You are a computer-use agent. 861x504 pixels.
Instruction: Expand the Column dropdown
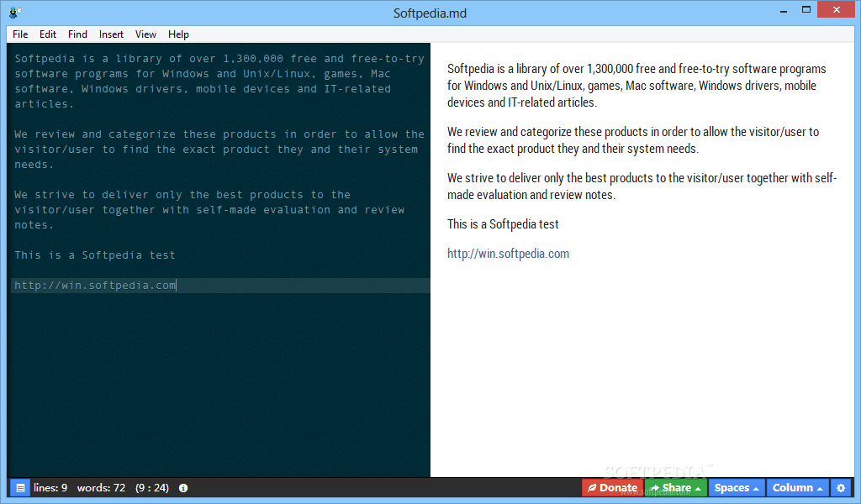(797, 487)
